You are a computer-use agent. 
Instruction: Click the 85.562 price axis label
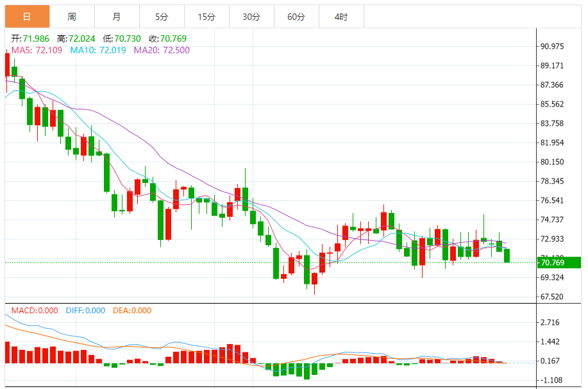552,104
